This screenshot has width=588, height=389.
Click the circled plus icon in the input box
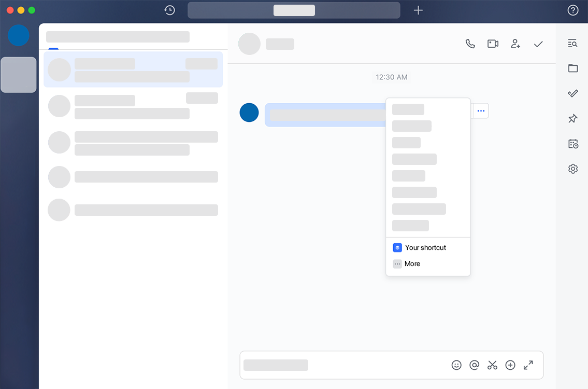(510, 365)
